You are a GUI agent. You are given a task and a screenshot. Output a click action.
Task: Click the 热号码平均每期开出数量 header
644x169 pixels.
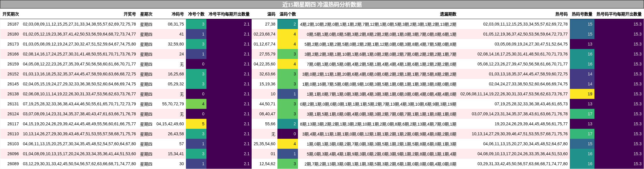[619, 14]
